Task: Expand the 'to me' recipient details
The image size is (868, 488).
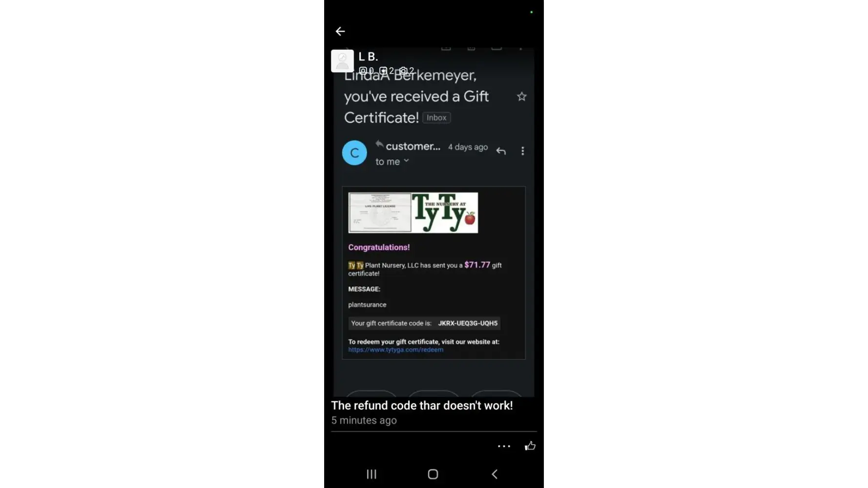Action: pos(392,162)
